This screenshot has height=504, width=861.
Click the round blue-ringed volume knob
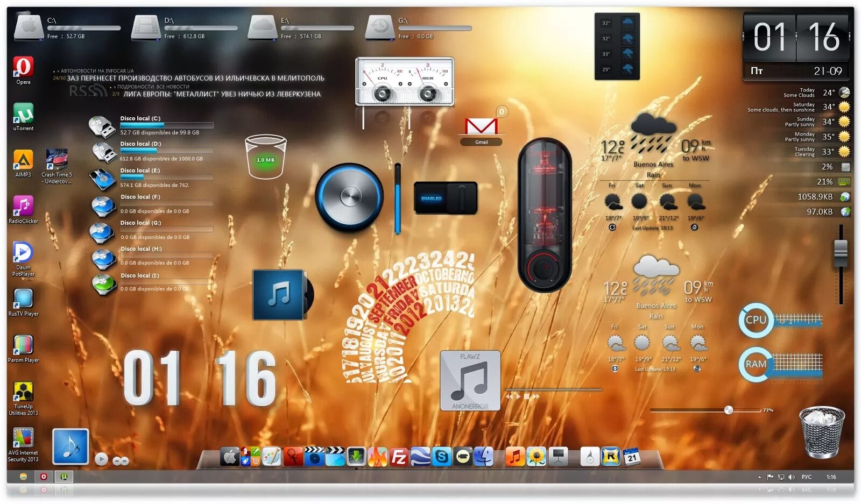click(349, 197)
